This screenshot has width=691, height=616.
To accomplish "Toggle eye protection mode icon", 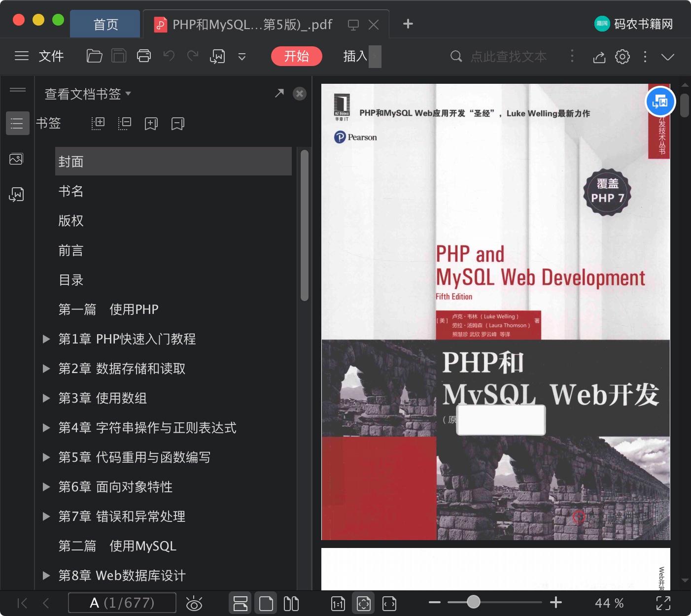I will pyautogui.click(x=194, y=603).
